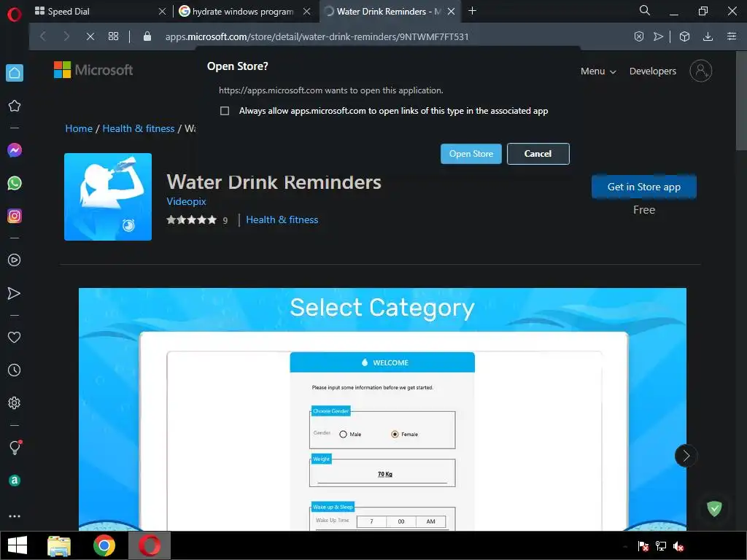Launch Messenger from the sidebar

click(x=15, y=150)
